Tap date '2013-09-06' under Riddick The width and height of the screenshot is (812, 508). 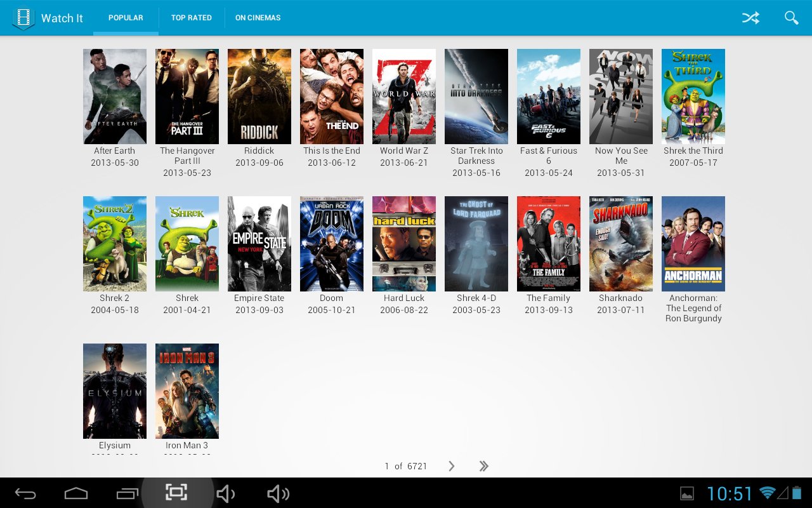259,163
